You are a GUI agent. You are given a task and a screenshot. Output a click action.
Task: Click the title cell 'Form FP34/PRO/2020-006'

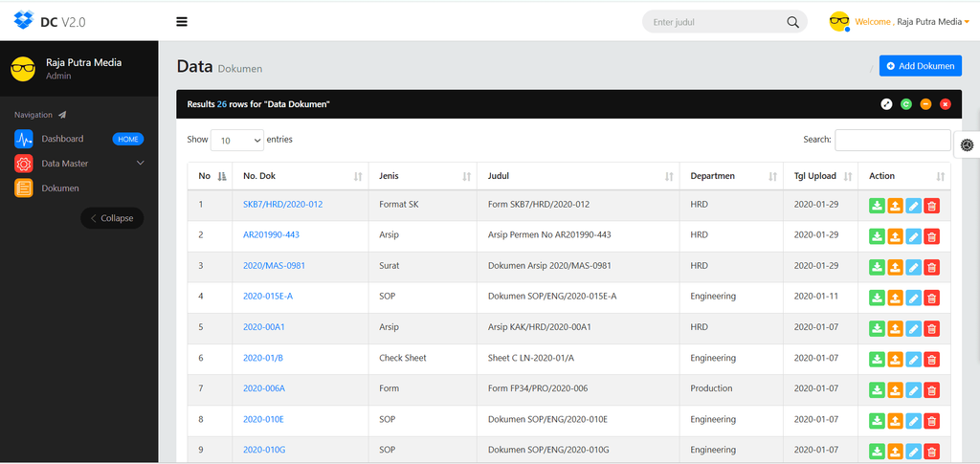[x=538, y=388]
